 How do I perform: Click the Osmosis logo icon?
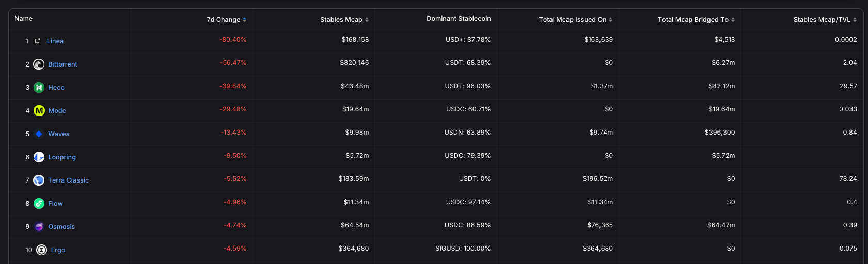39,227
